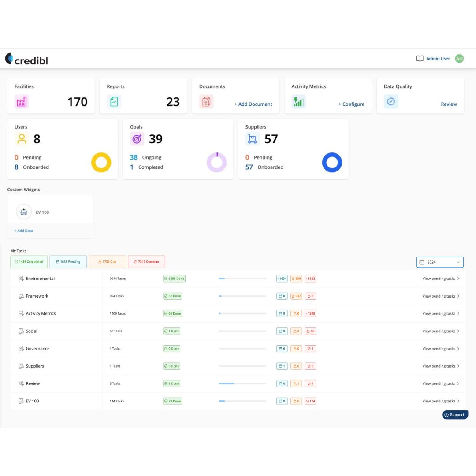The width and height of the screenshot is (476, 476).
Task: Click the 5822 overdue badge in Environmental
Action: tap(310, 279)
